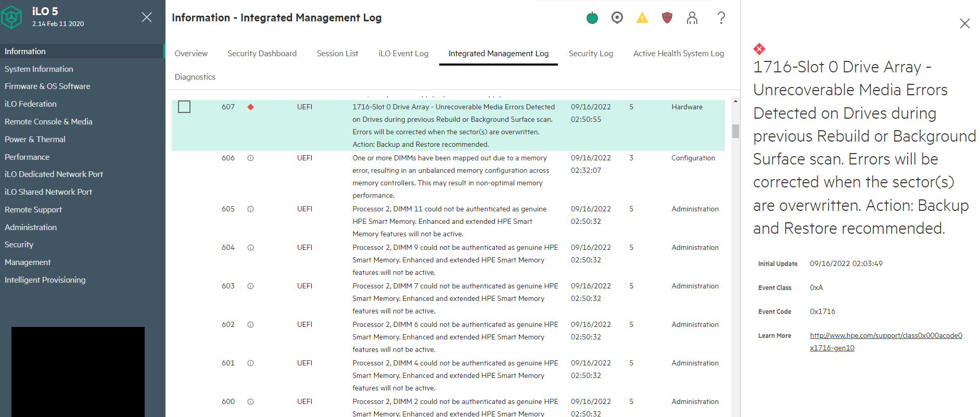Click the red security shield icon

coord(667,18)
